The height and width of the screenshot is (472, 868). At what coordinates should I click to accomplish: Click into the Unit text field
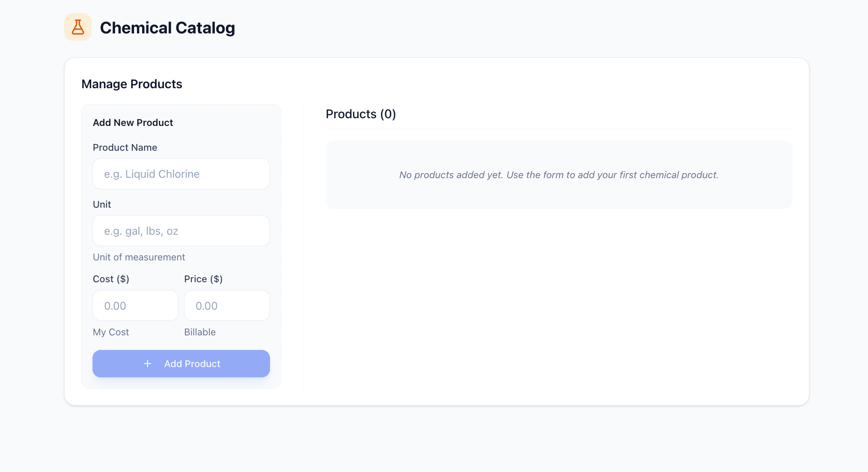(181, 231)
